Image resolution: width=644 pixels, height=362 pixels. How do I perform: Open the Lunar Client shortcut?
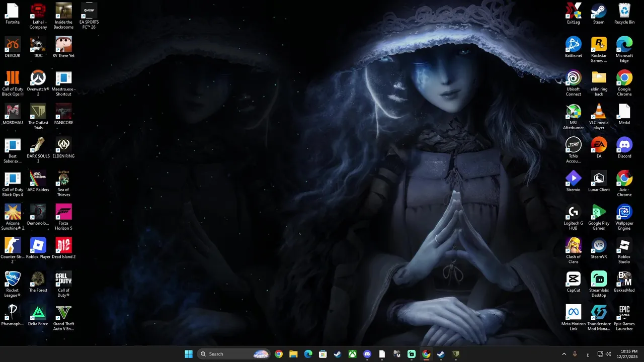599,182
